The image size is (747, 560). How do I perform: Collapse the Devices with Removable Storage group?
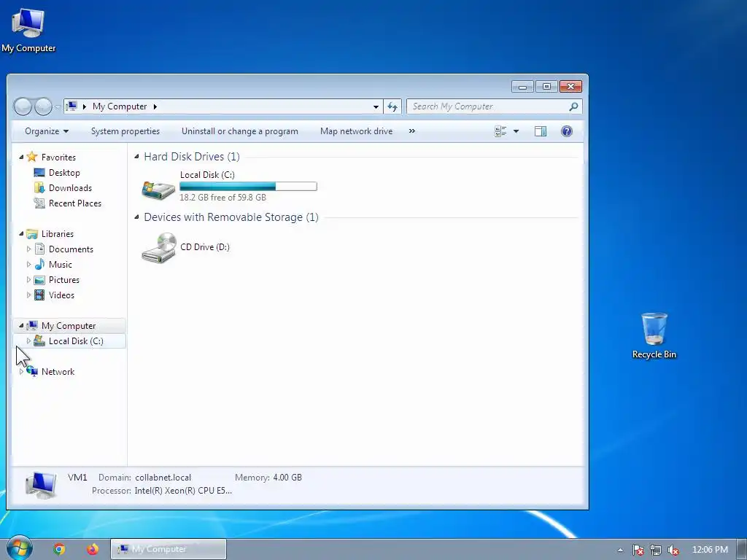[136, 217]
